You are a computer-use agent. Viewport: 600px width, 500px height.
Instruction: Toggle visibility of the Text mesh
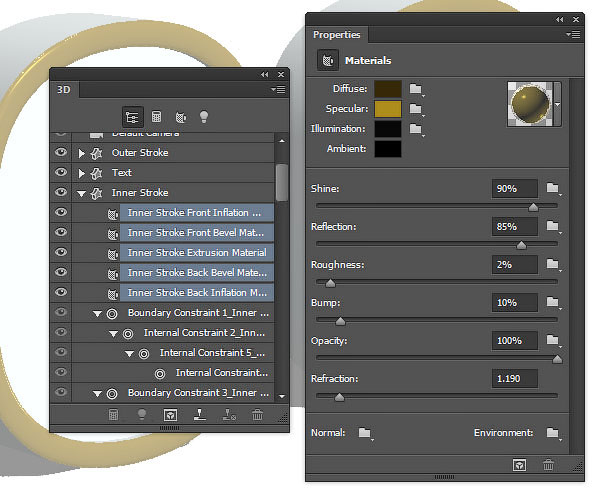61,173
